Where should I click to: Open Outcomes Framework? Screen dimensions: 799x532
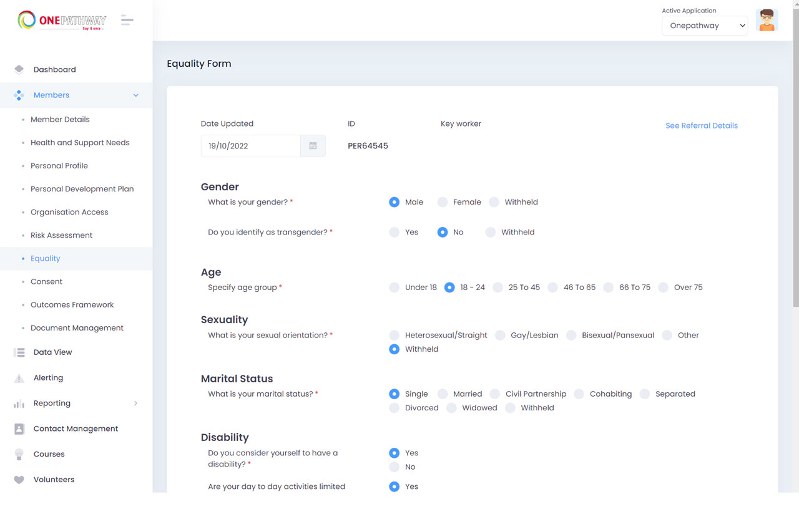(72, 304)
